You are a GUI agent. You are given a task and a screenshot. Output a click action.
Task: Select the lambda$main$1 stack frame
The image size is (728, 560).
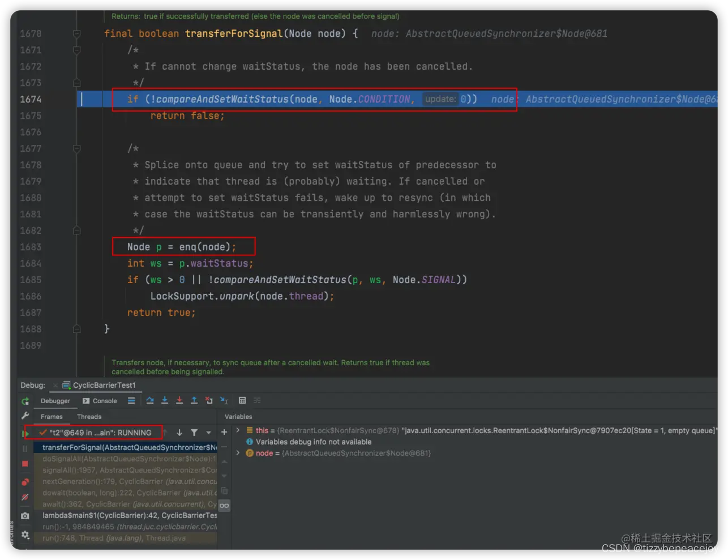126,516
